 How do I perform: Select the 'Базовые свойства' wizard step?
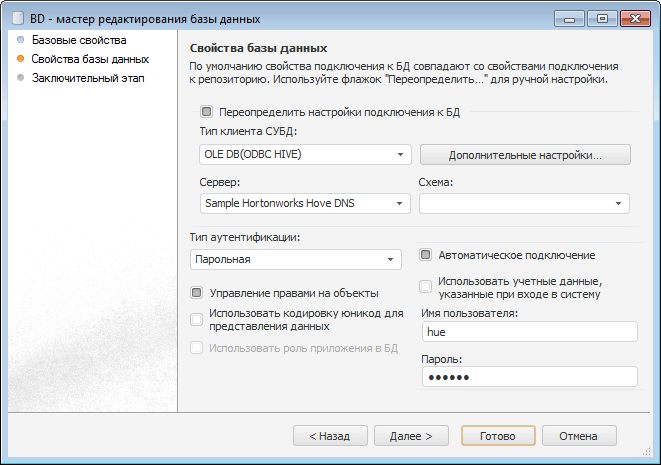(78, 41)
